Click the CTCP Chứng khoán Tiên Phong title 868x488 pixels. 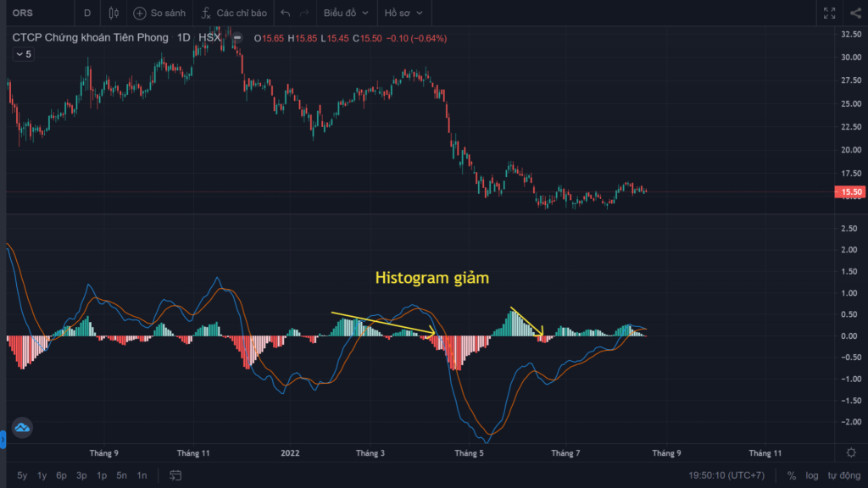click(90, 37)
